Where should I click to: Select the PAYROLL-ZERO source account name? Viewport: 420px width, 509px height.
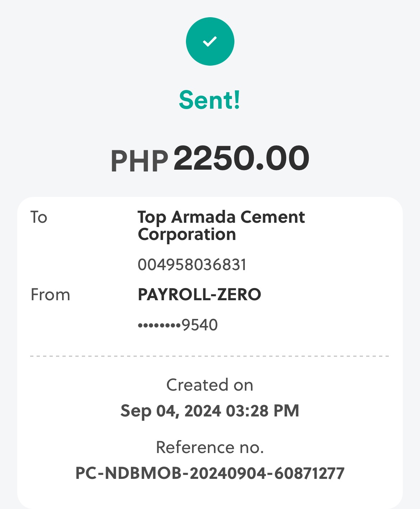click(199, 295)
